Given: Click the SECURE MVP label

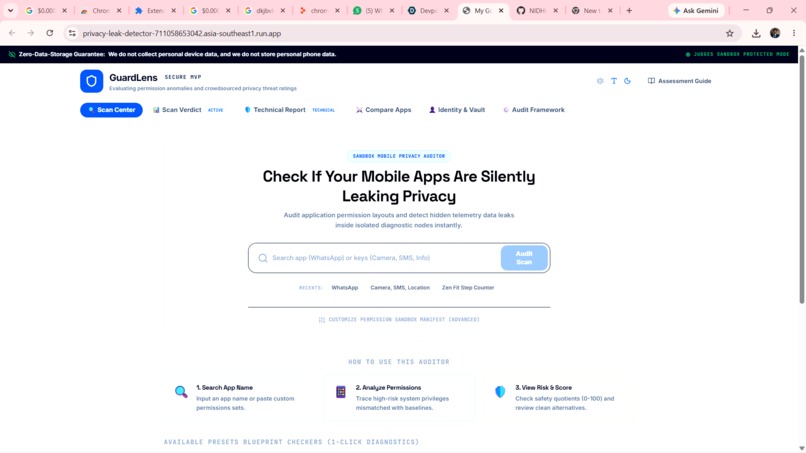Looking at the screenshot, I should pyautogui.click(x=183, y=77).
